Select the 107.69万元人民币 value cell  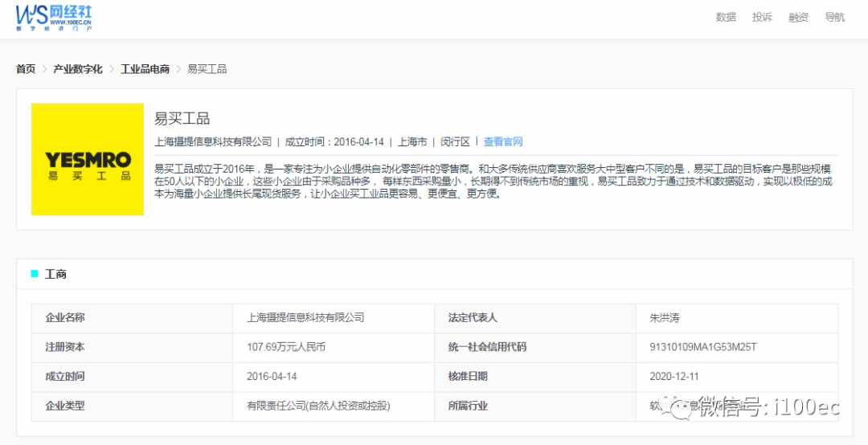[334, 348]
